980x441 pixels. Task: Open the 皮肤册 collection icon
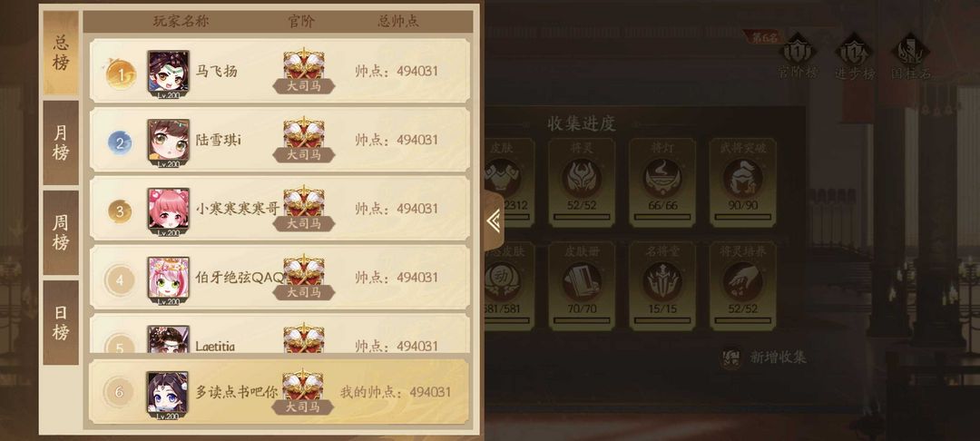click(x=582, y=286)
